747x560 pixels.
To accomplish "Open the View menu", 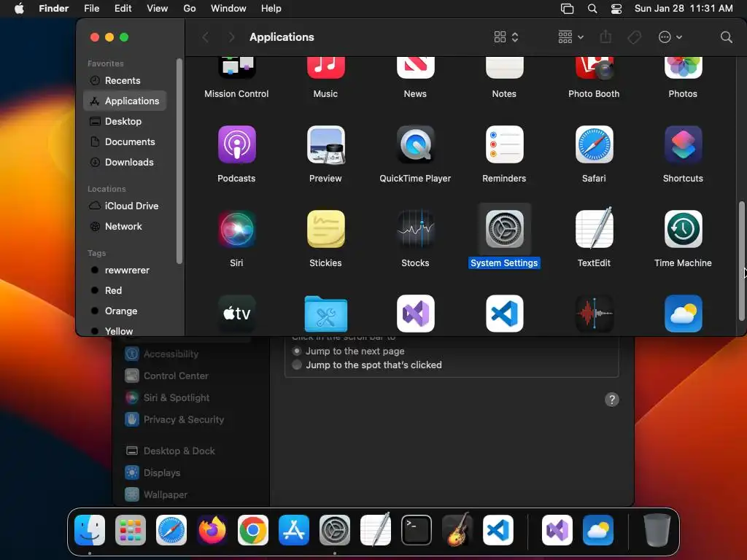I will (158, 9).
